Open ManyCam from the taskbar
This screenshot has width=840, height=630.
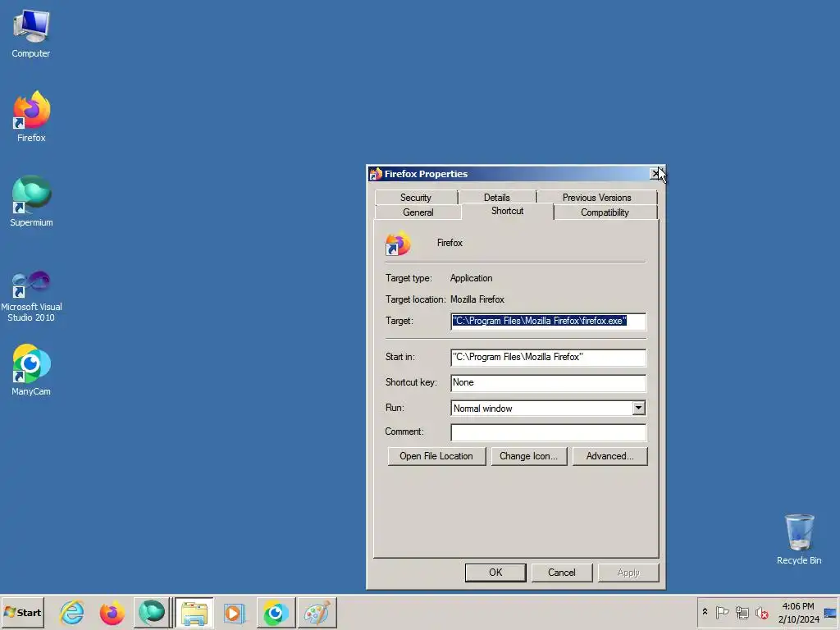[276, 612]
